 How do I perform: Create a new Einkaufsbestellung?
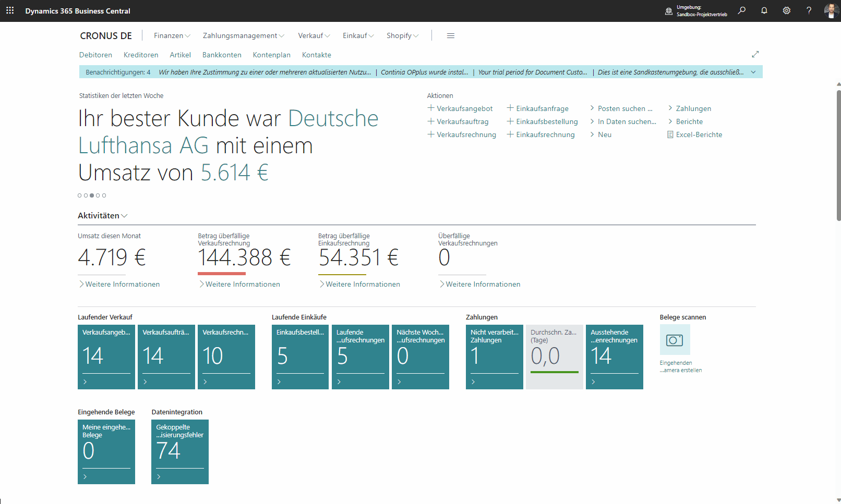543,121
